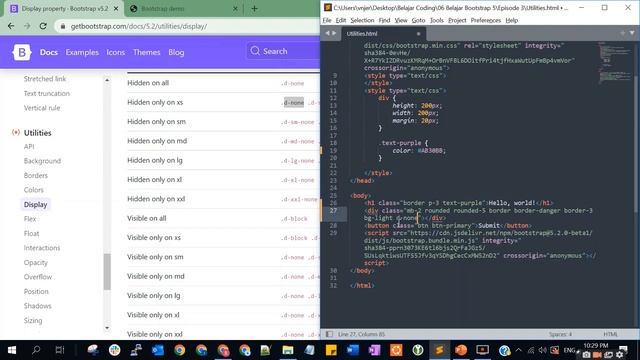Image resolution: width=640 pixels, height=360 pixels.
Task: Open the Tools menu
Action: [x=437, y=20]
